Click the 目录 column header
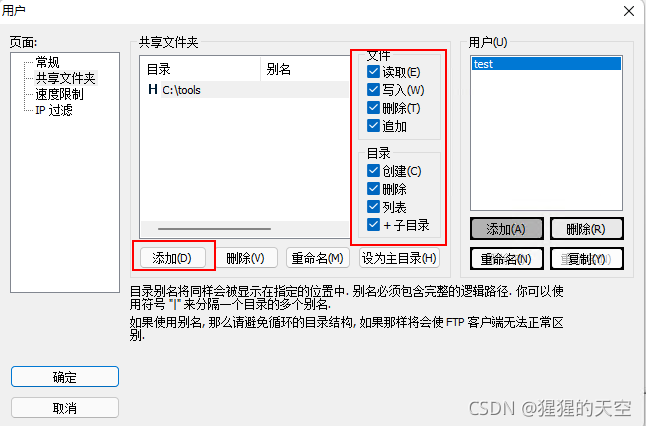This screenshot has height=426, width=646. pyautogui.click(x=201, y=69)
